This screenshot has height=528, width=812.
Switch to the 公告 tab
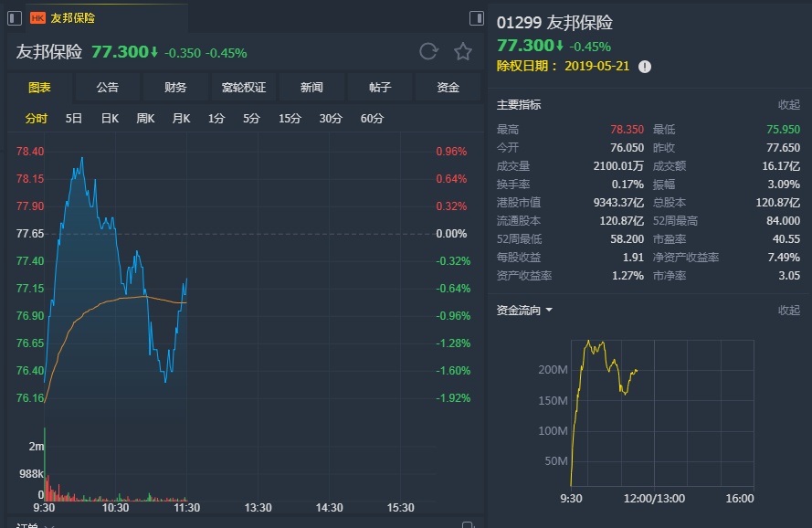tap(107, 88)
